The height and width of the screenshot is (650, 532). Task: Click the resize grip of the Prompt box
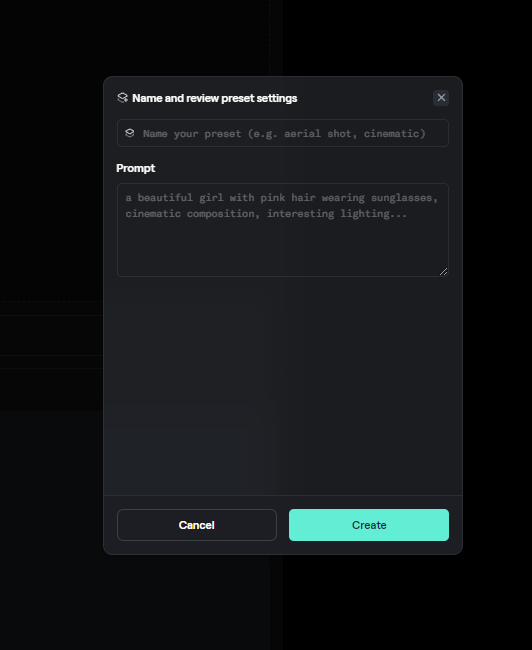(443, 272)
